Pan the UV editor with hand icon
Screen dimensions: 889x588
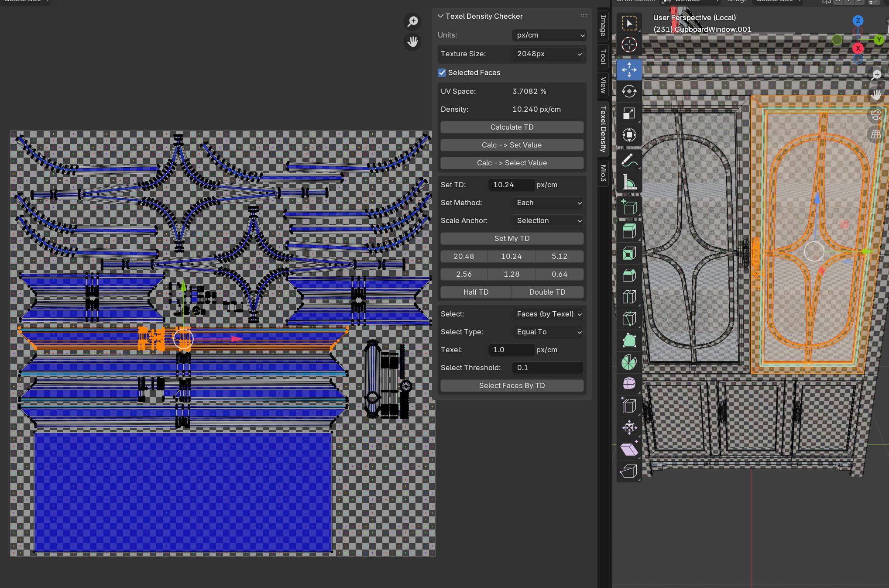(412, 41)
